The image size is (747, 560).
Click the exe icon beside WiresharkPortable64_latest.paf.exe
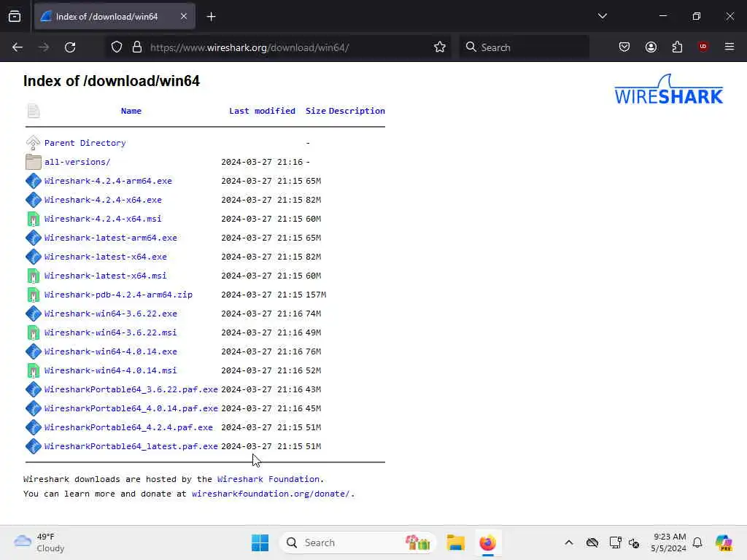click(34, 446)
